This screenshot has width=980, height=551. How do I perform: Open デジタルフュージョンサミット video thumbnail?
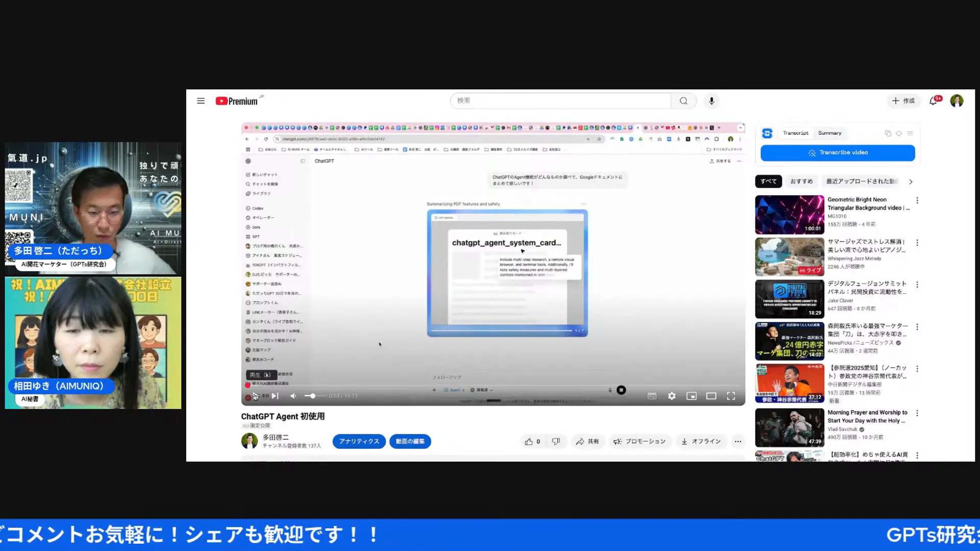click(790, 299)
